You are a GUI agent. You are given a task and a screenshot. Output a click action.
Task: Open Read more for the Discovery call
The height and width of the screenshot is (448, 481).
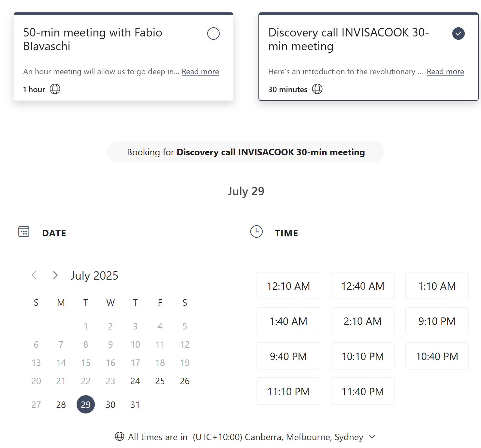pyautogui.click(x=445, y=72)
